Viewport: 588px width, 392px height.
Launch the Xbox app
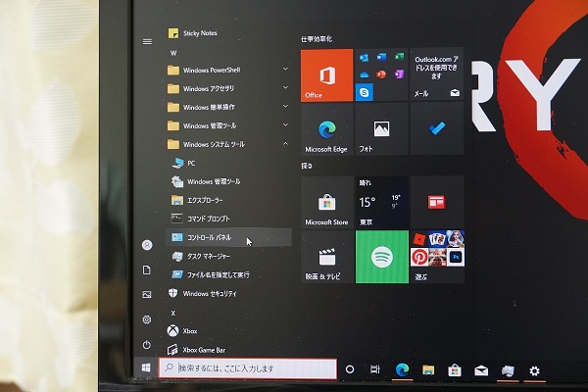pos(228,331)
